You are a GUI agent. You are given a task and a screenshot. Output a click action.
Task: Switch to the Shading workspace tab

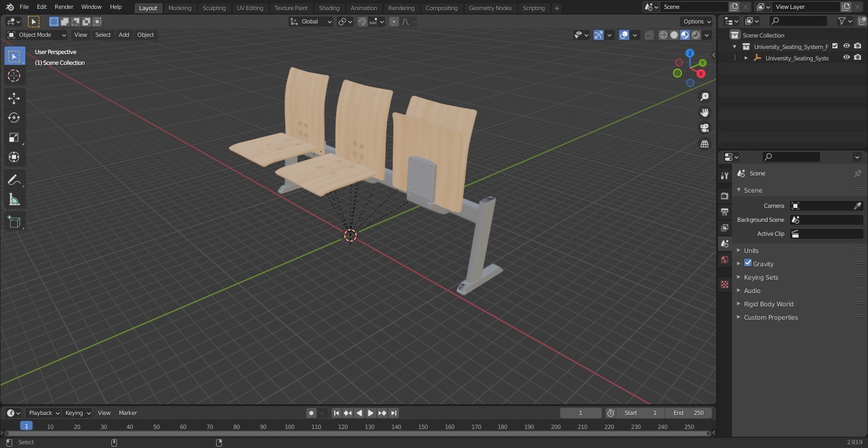coord(329,8)
